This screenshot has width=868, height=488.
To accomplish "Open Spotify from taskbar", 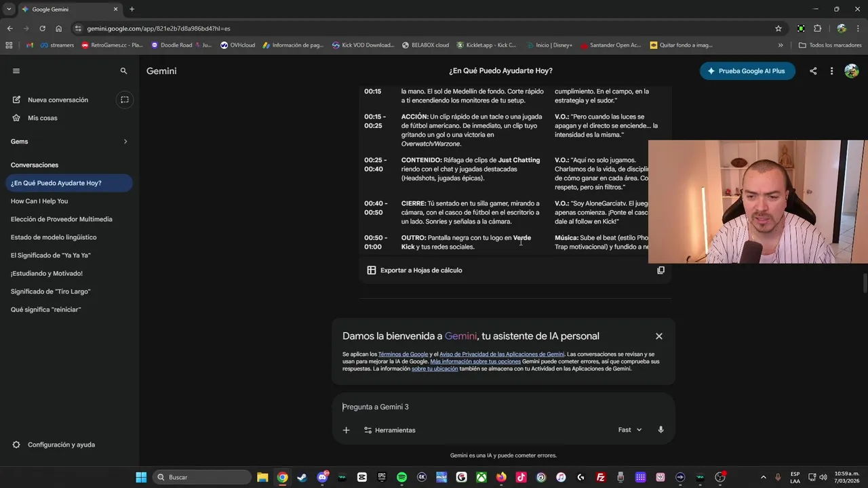I will coord(401,477).
